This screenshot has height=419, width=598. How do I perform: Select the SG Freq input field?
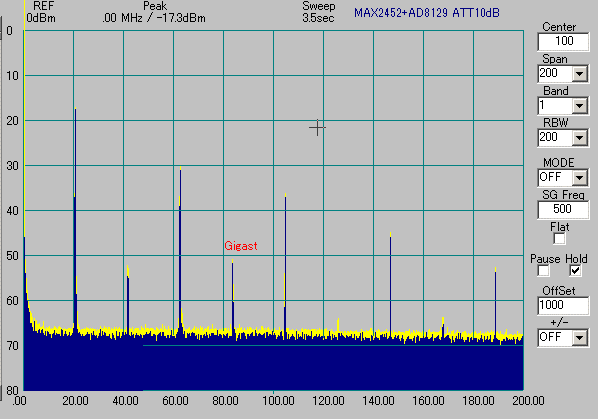pos(563,210)
